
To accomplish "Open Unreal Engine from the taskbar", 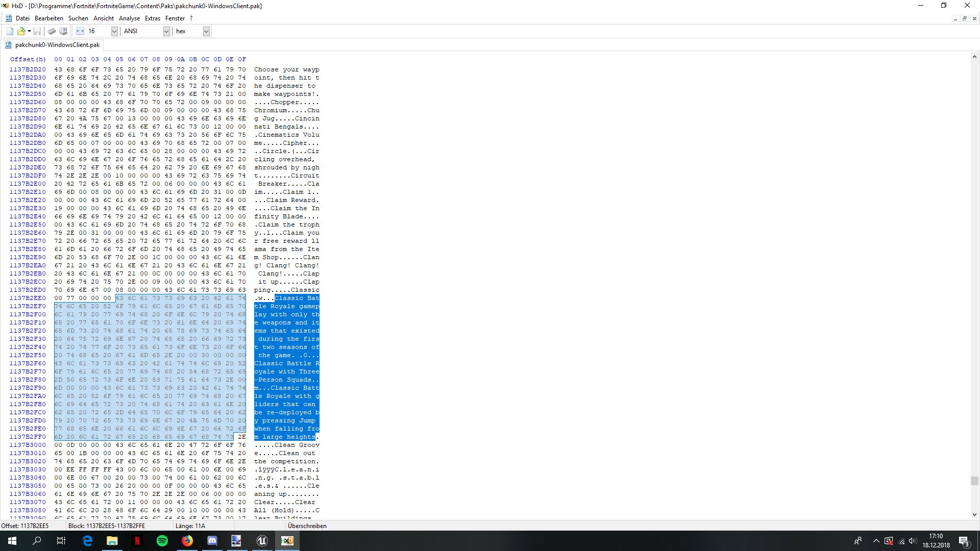I will point(262,541).
